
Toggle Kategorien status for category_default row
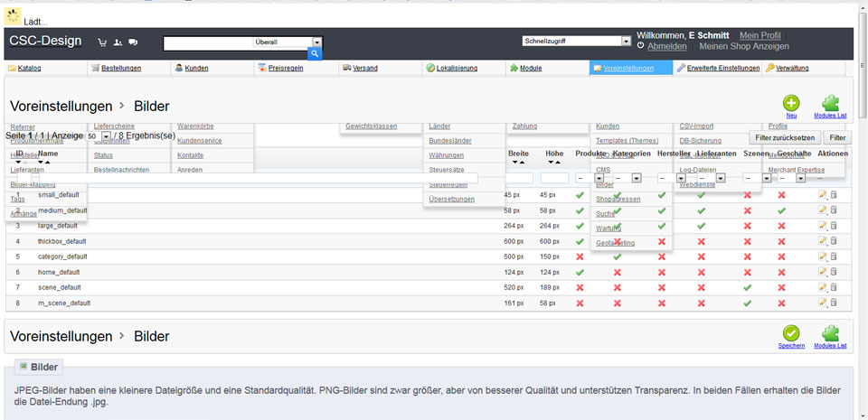click(618, 257)
